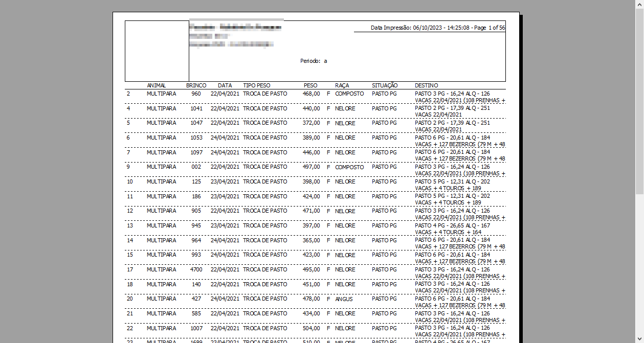Click the scrollbar up arrow
The height and width of the screenshot is (343, 644).
pos(639,4)
